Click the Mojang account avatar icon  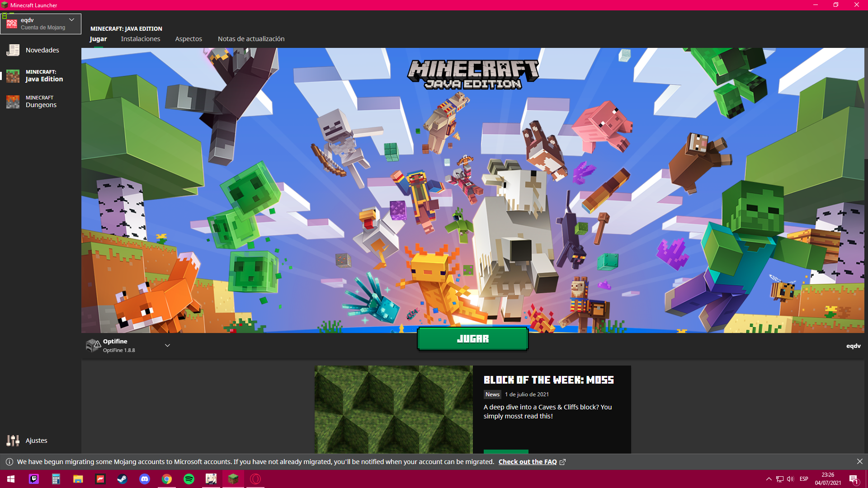[x=12, y=24]
